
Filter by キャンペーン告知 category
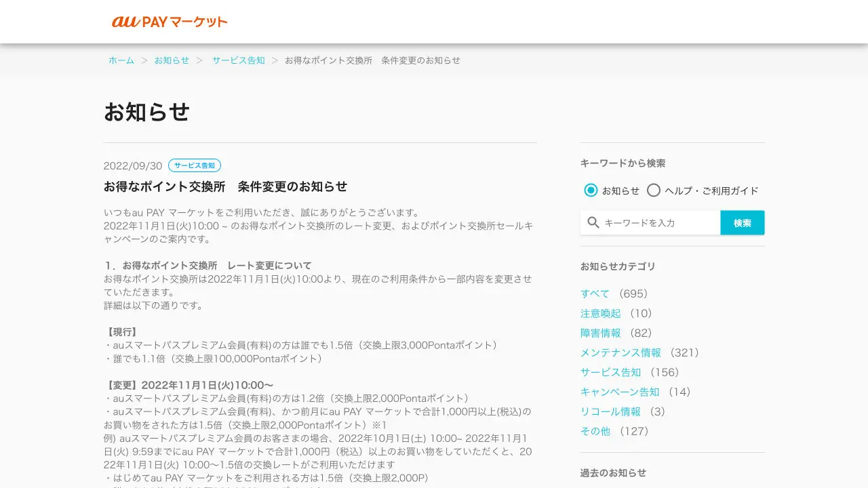[620, 392]
